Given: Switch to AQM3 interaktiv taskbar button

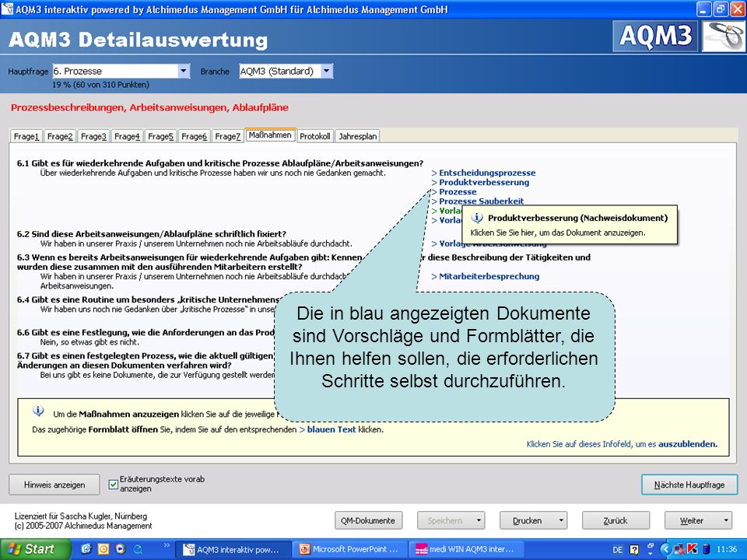Looking at the screenshot, I should click(233, 550).
